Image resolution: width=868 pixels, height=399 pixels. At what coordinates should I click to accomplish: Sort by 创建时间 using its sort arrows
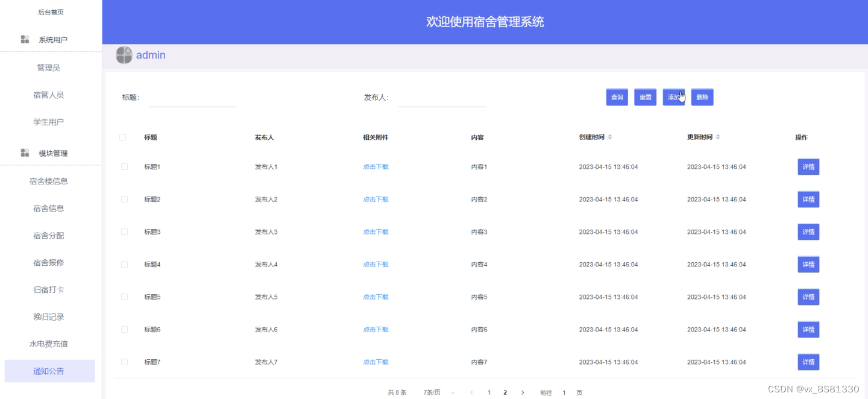pyautogui.click(x=610, y=137)
